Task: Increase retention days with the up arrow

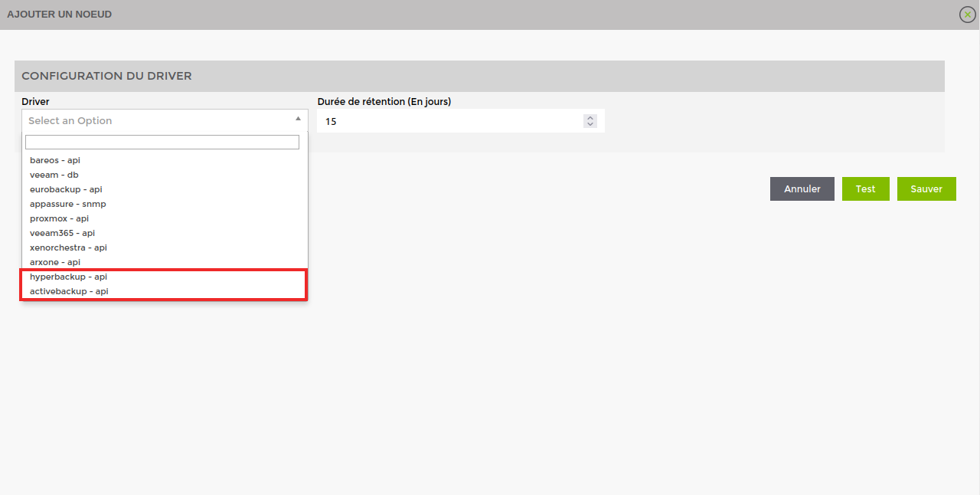Action: click(590, 118)
